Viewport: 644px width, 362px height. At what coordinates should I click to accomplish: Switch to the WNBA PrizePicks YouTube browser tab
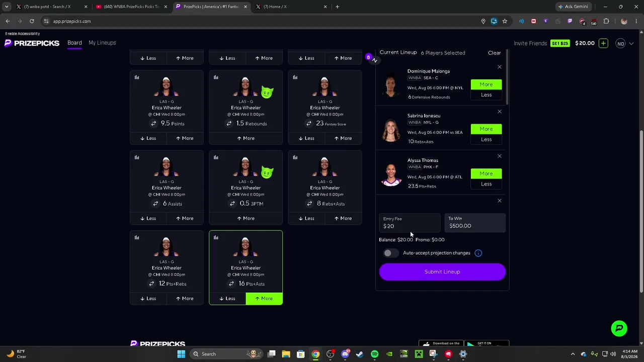pyautogui.click(x=132, y=7)
